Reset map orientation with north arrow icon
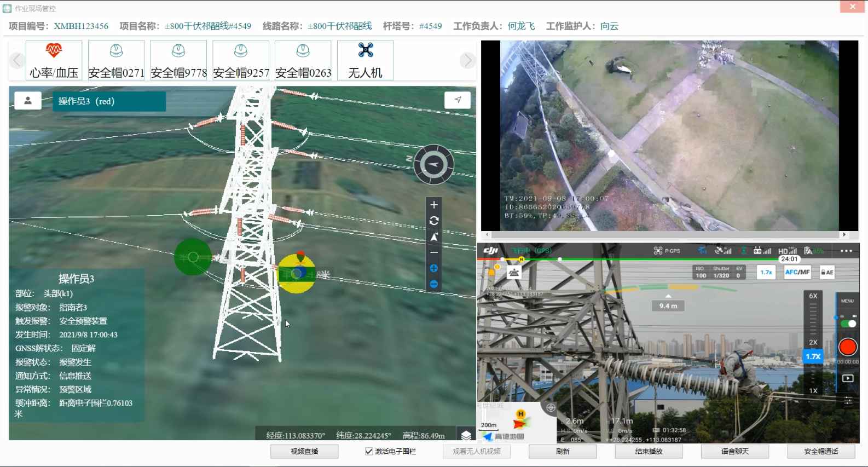The height and width of the screenshot is (467, 868). (x=434, y=237)
